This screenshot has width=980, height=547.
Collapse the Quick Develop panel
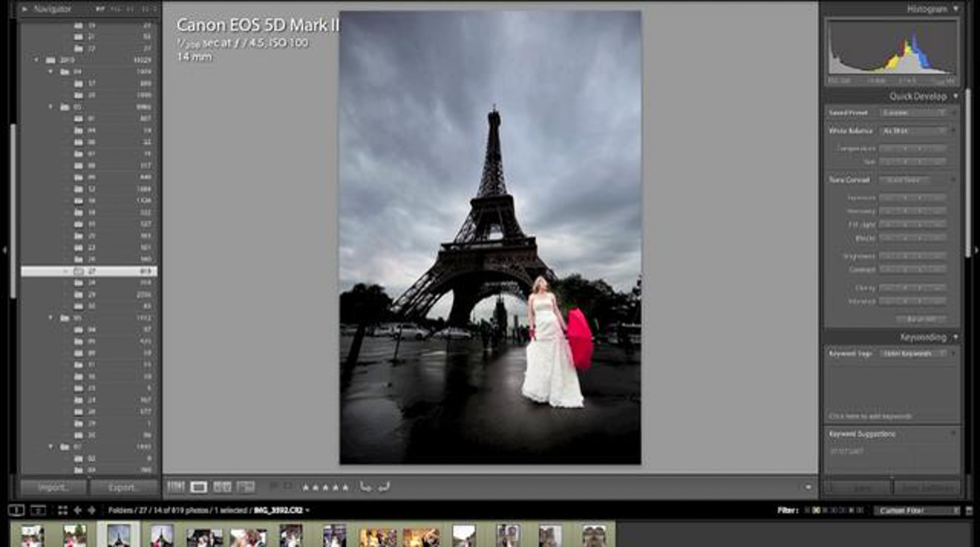955,96
